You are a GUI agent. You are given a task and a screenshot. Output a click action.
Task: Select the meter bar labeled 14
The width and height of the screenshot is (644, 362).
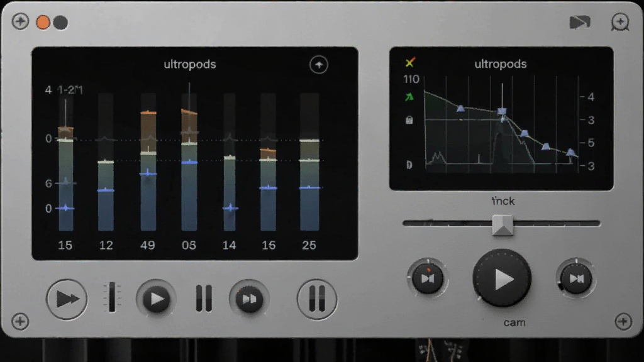(x=230, y=162)
